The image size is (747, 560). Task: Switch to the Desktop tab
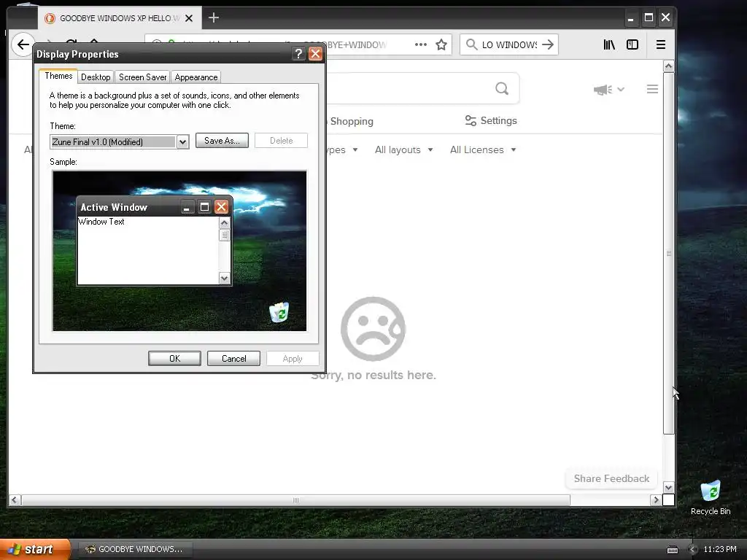tap(96, 77)
